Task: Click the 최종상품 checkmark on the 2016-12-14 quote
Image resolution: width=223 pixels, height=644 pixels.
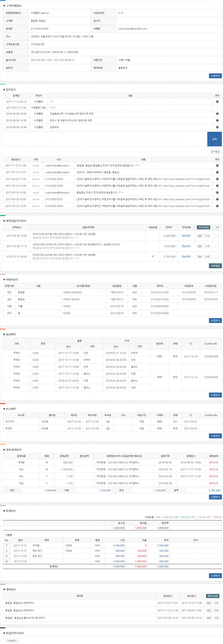Action: click(153, 256)
